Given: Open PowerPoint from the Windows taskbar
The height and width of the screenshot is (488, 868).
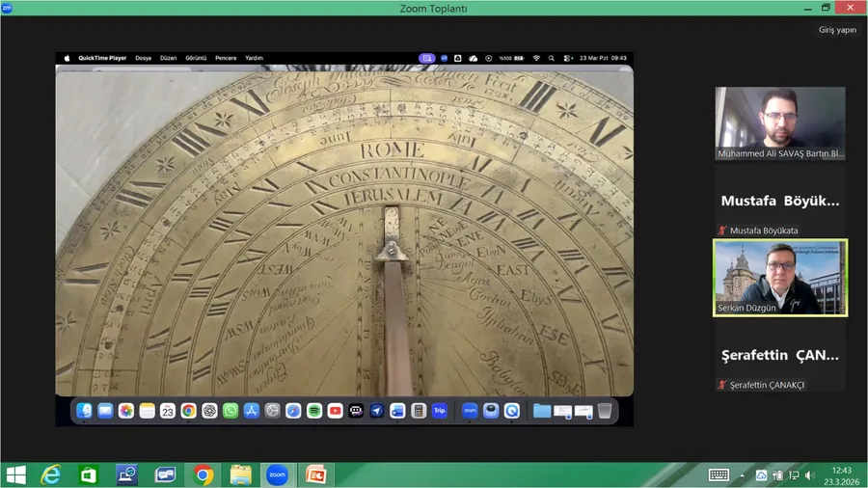Looking at the screenshot, I should click(x=315, y=474).
